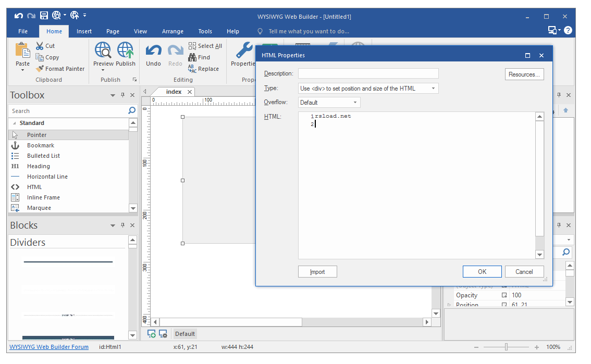
Task: Select the HTML tool in Toolbox
Action: click(68, 187)
